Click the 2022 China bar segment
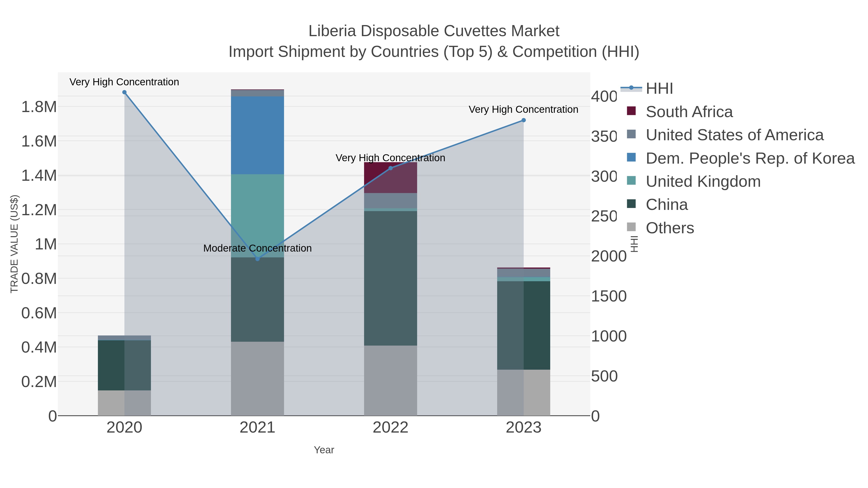This screenshot has width=868, height=488. (391, 279)
